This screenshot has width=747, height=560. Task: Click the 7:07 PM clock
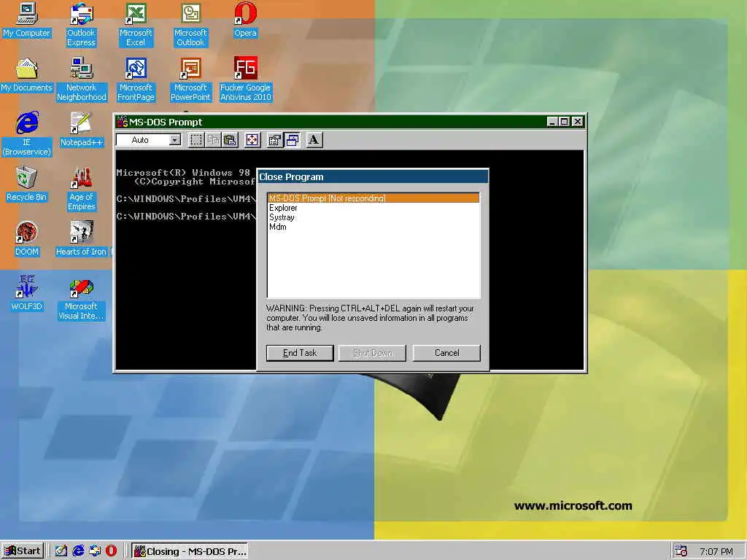coord(716,551)
